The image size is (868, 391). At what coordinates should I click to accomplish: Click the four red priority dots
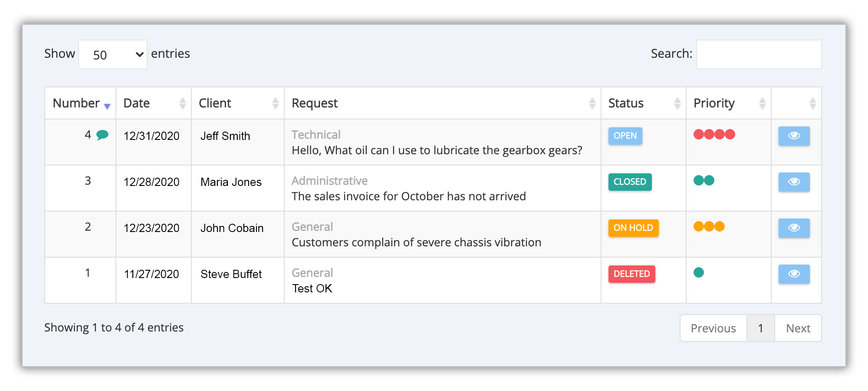pyautogui.click(x=714, y=134)
